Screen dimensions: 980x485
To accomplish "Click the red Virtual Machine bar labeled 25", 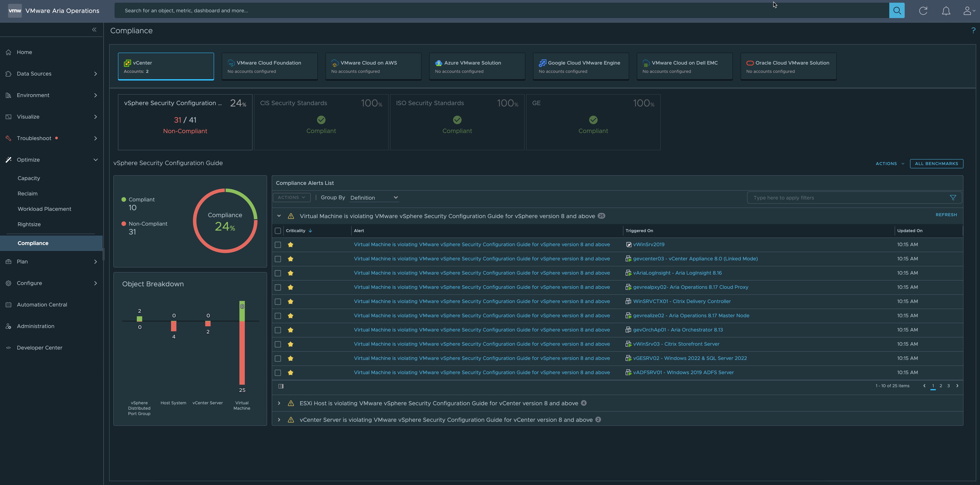I will 242,353.
